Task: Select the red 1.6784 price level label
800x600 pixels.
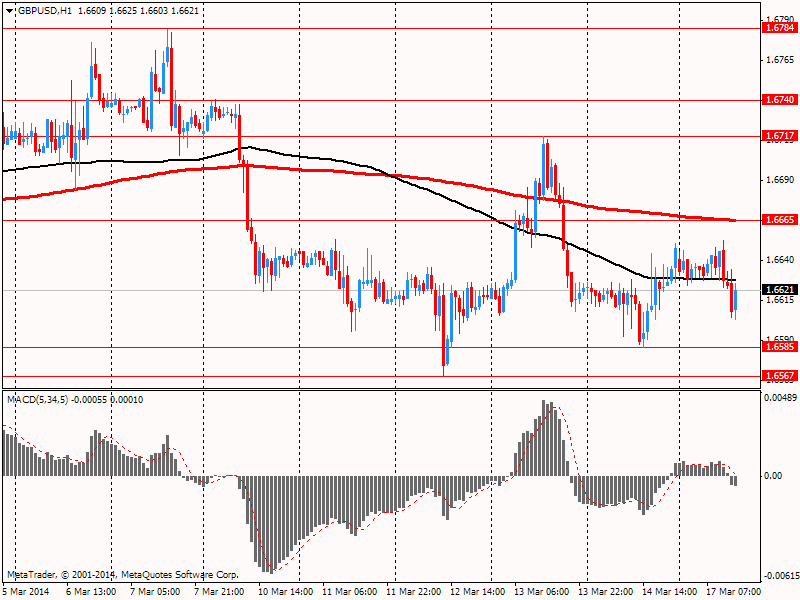Action: 780,28
